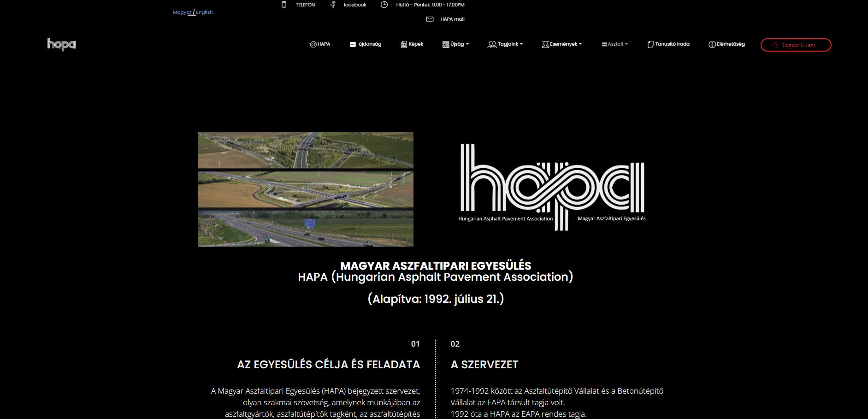Click the section number 01
This screenshot has height=419, width=868.
[x=415, y=344]
